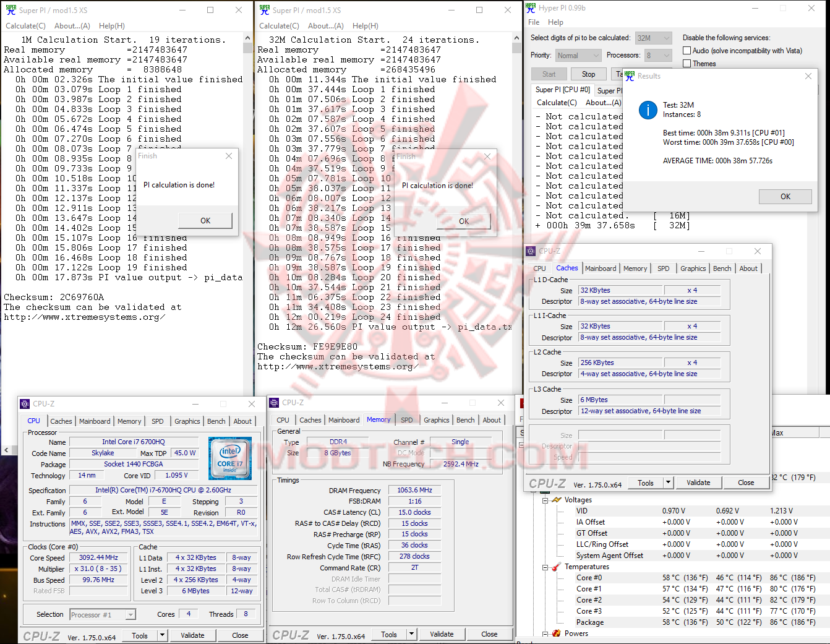Collapse the Temperatures tree node
The image size is (830, 644).
point(545,567)
